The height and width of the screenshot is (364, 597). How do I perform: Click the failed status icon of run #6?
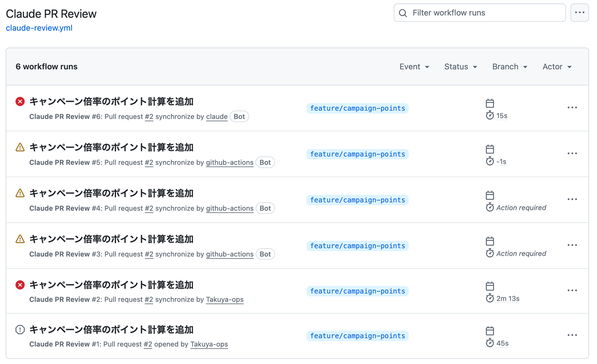(20, 101)
